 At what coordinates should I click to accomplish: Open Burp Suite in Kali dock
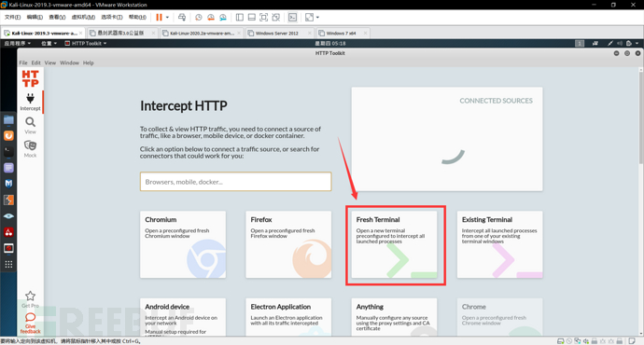(x=8, y=200)
